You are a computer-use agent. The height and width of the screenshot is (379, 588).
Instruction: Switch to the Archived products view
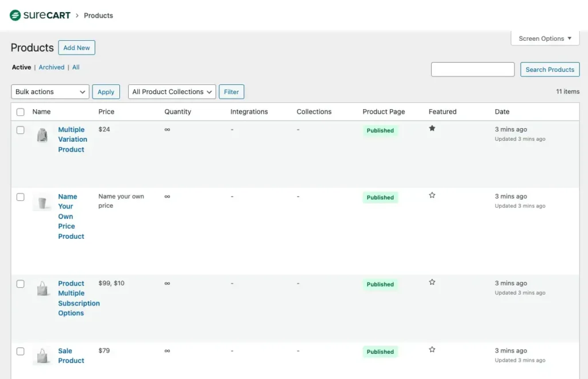(51, 67)
